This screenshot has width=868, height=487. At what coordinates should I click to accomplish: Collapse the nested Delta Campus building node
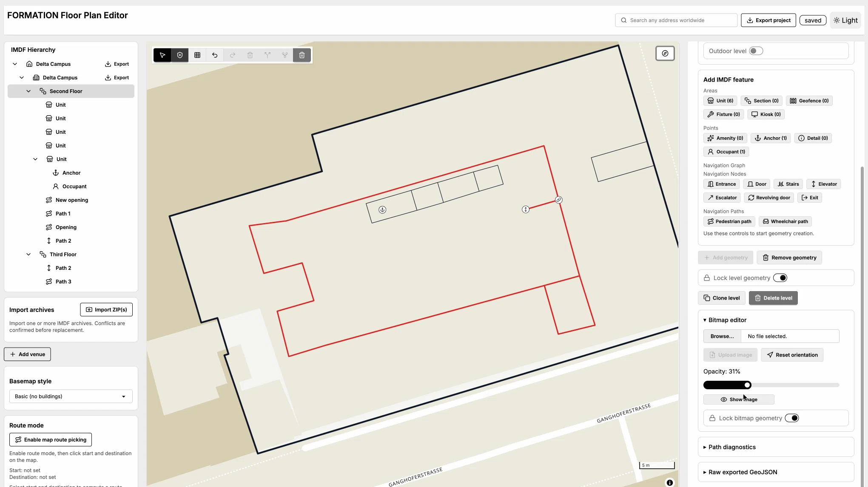click(22, 78)
